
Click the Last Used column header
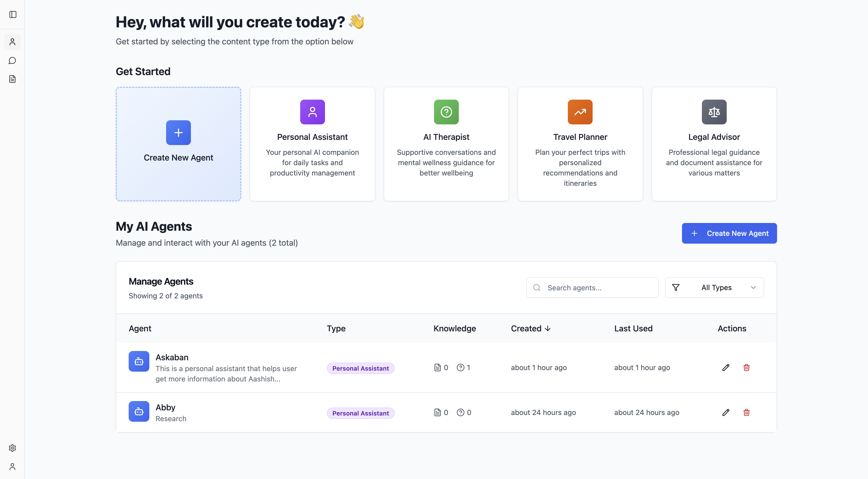[633, 329]
